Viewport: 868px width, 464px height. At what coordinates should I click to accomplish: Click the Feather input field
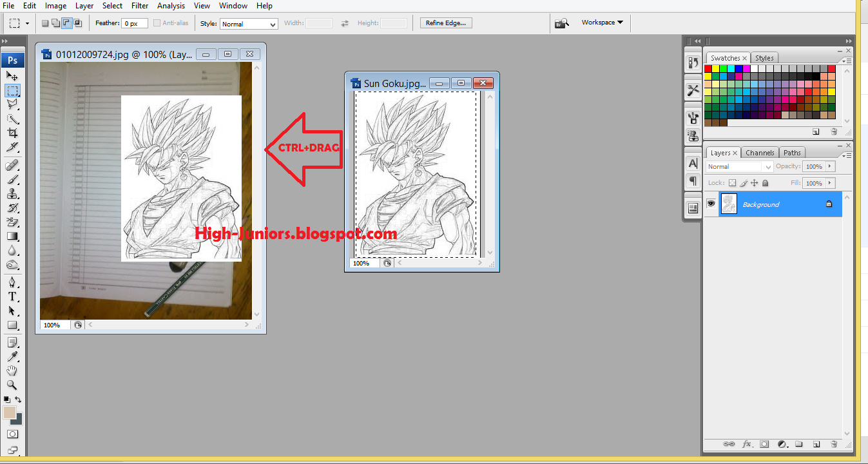pyautogui.click(x=135, y=23)
